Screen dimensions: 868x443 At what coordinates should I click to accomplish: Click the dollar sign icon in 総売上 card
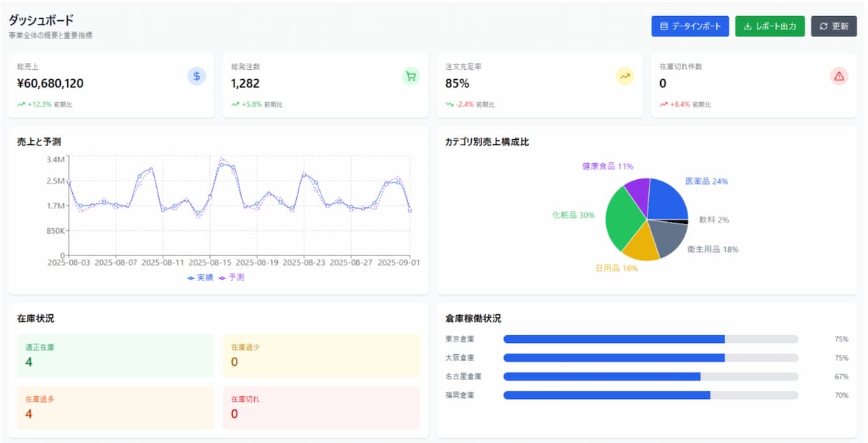click(197, 76)
